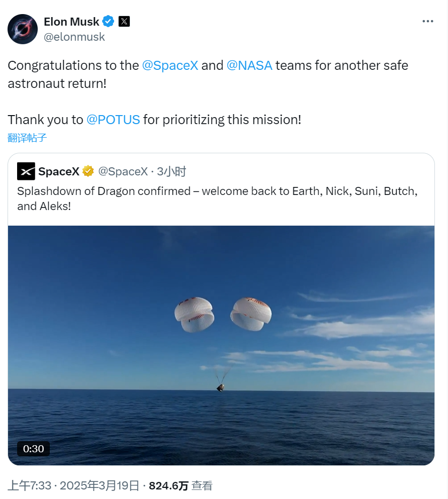The width and height of the screenshot is (448, 499).
Task: Click the X affiliation badge beside Elon Musk
Action: coord(124,21)
